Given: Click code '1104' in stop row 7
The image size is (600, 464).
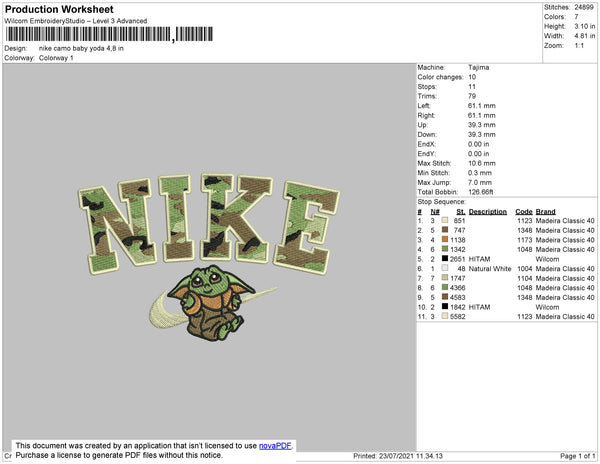Looking at the screenshot, I should (x=524, y=278).
